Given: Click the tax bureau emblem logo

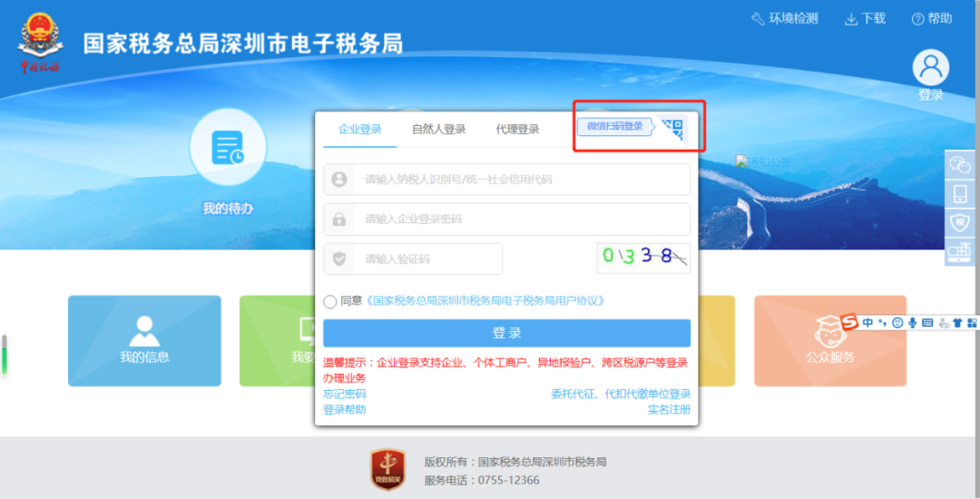Looking at the screenshot, I should 40,44.
